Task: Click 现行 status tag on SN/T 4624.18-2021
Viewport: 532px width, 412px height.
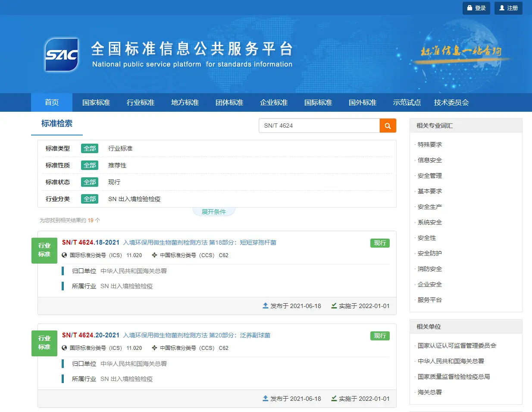Action: (x=380, y=243)
